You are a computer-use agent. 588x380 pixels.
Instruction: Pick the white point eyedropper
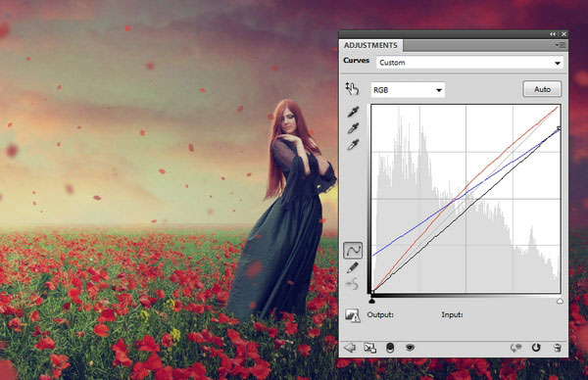coord(353,145)
